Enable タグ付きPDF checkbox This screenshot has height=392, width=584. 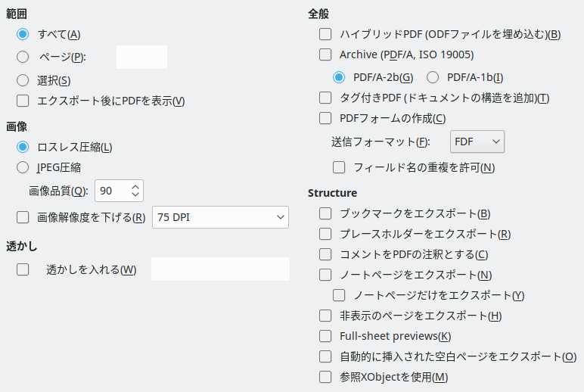325,98
